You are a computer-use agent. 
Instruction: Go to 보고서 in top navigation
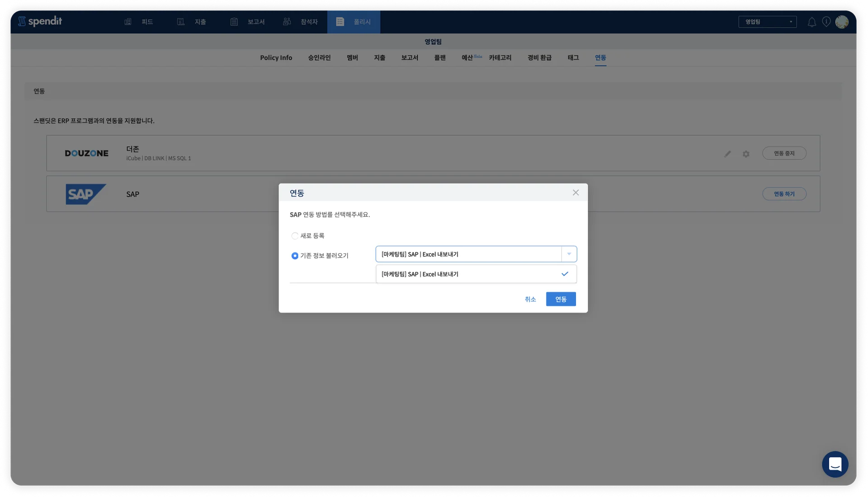coord(248,22)
